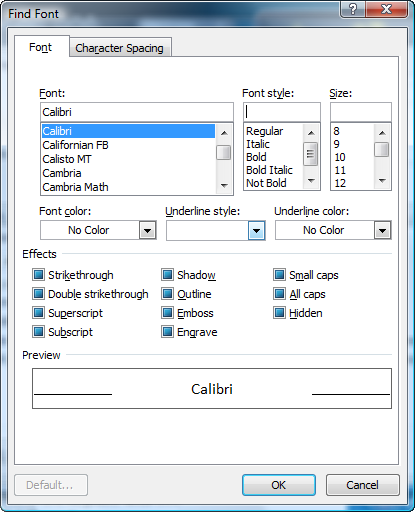Switch to the Font tab

point(41,47)
